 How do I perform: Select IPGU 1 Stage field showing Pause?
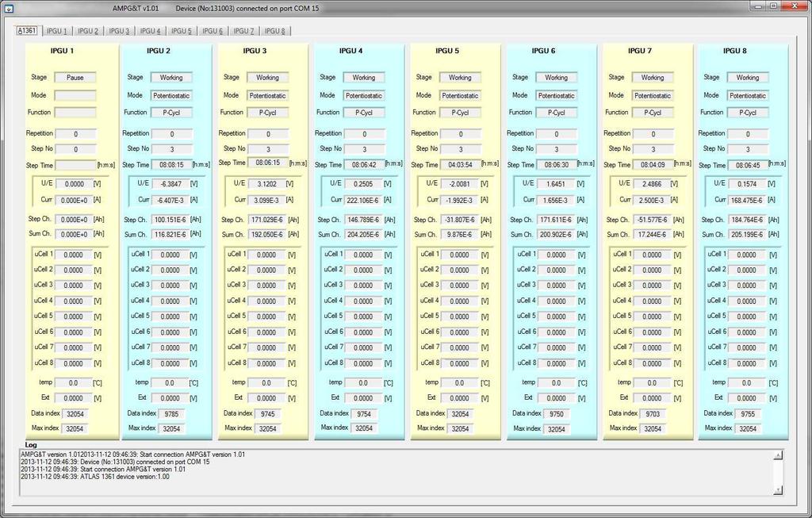75,78
